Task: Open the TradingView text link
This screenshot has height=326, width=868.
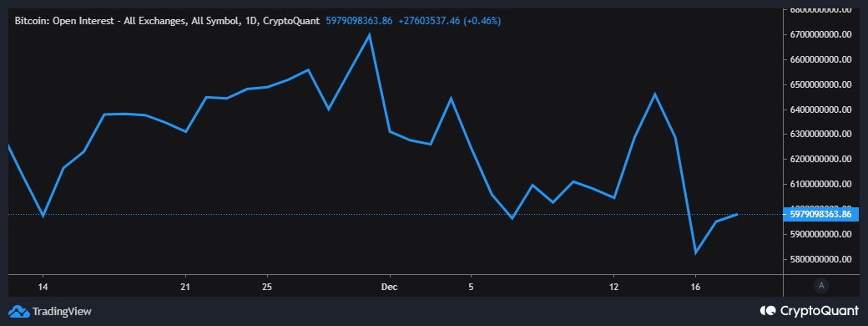Action: pyautogui.click(x=62, y=311)
